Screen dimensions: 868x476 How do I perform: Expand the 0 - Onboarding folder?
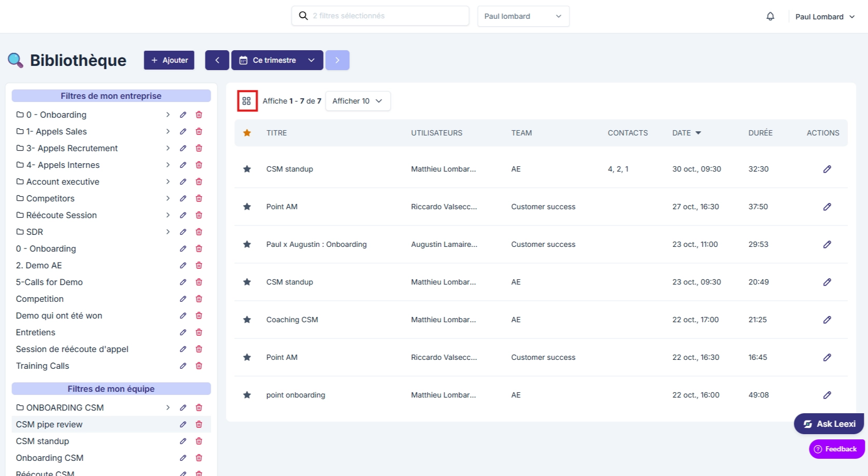coord(168,115)
